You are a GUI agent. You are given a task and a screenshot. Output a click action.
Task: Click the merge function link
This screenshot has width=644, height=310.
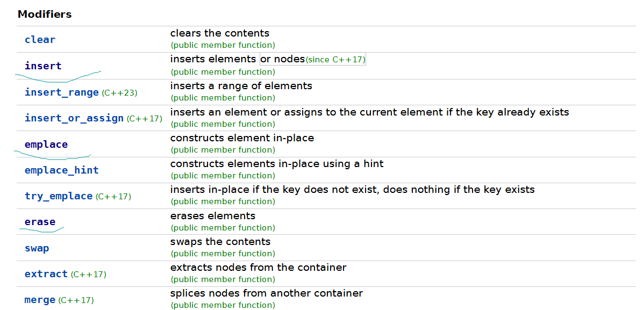40,300
